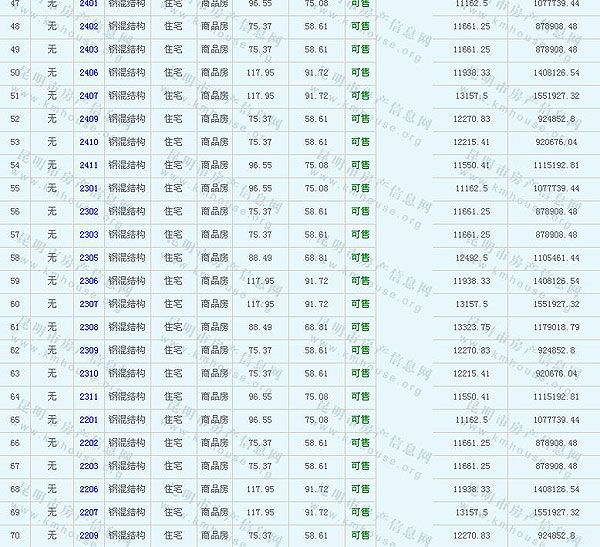Open room number 2402 link
The height and width of the screenshot is (547, 600).
(89, 26)
